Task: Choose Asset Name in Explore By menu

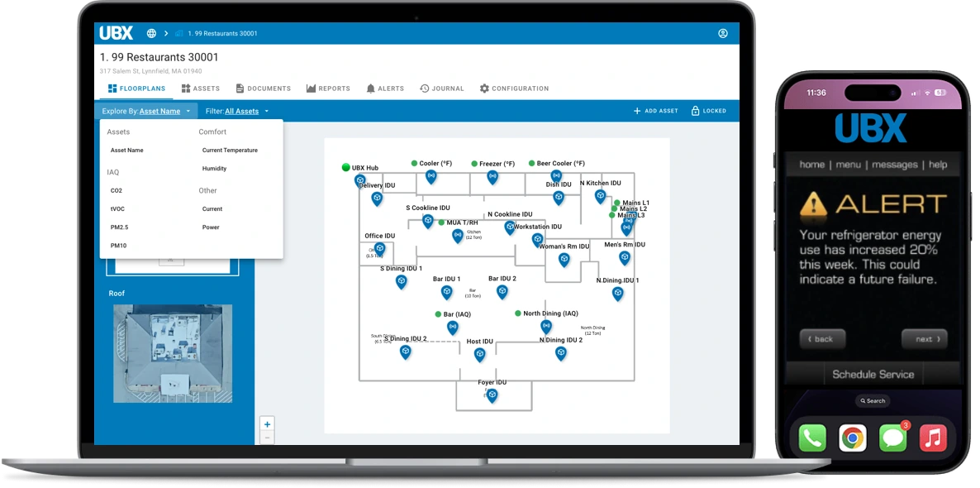Action: 127,151
